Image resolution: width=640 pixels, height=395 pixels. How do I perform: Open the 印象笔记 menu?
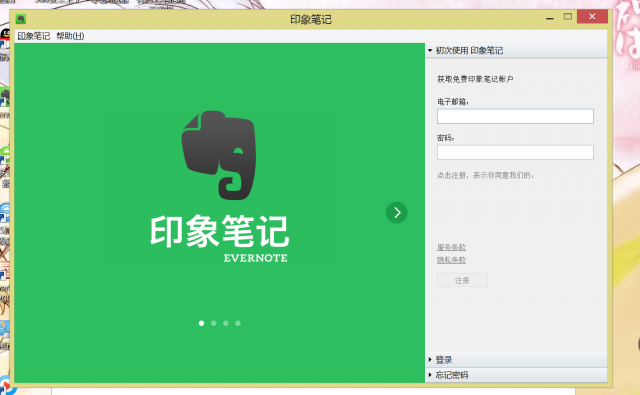(x=33, y=36)
